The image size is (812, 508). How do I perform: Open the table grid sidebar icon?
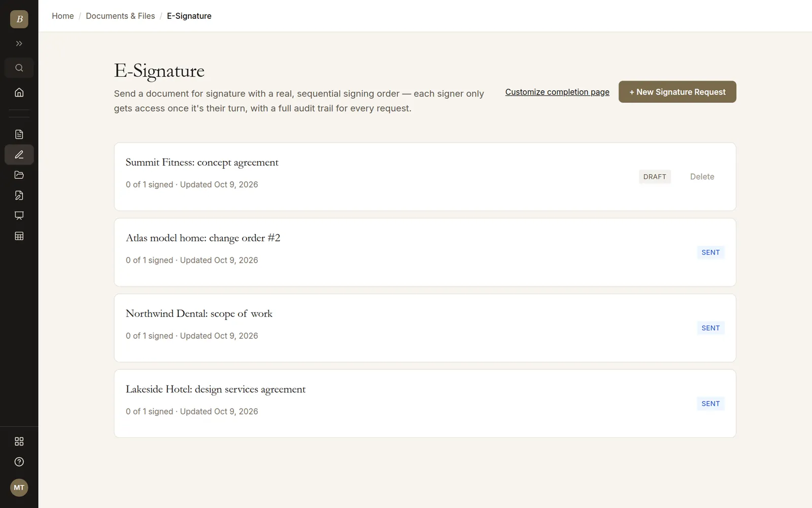click(19, 236)
